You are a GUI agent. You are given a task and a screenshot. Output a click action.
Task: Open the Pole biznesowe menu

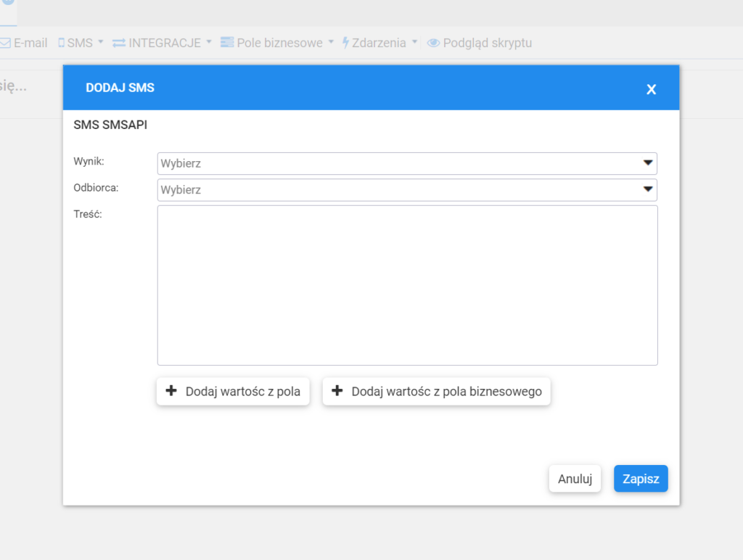pos(279,42)
